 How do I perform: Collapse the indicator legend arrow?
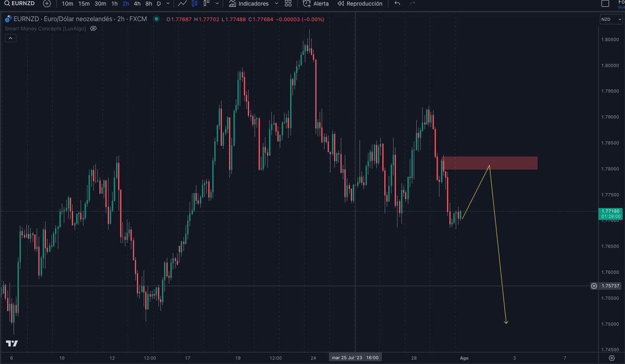[x=10, y=38]
